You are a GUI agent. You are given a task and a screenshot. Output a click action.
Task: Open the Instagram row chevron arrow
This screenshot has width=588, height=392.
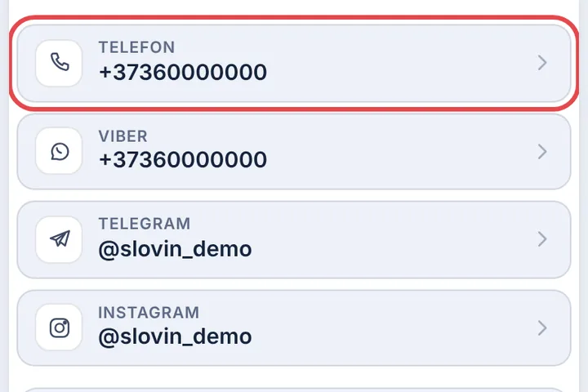(542, 327)
